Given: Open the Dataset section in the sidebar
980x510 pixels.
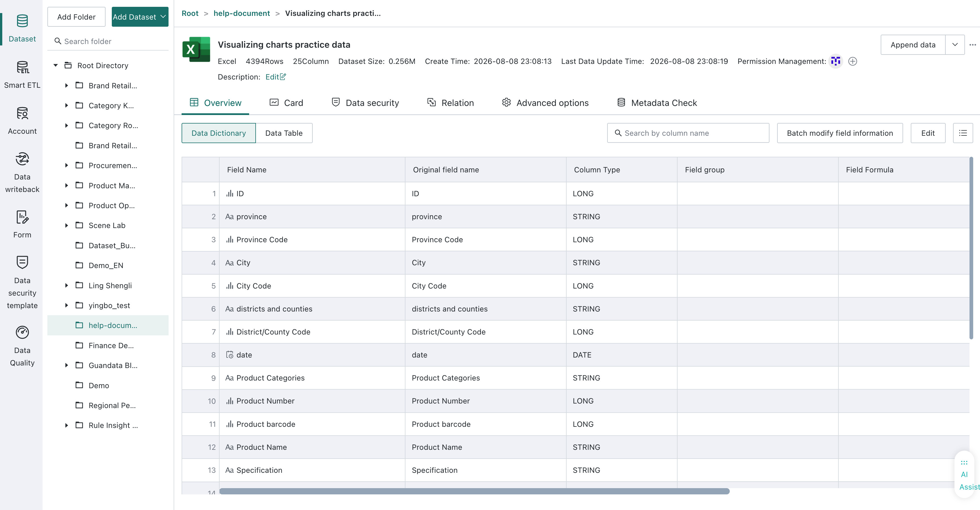Looking at the screenshot, I should [x=22, y=29].
